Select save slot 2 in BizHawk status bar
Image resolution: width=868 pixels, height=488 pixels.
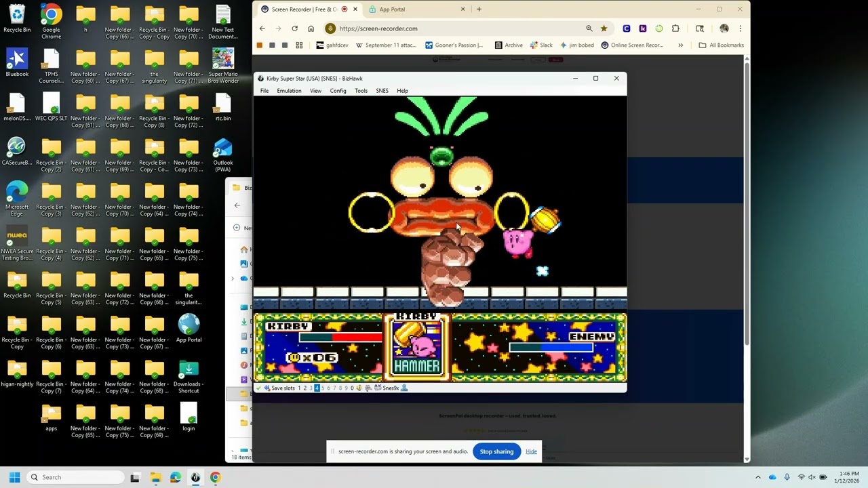[x=305, y=388]
